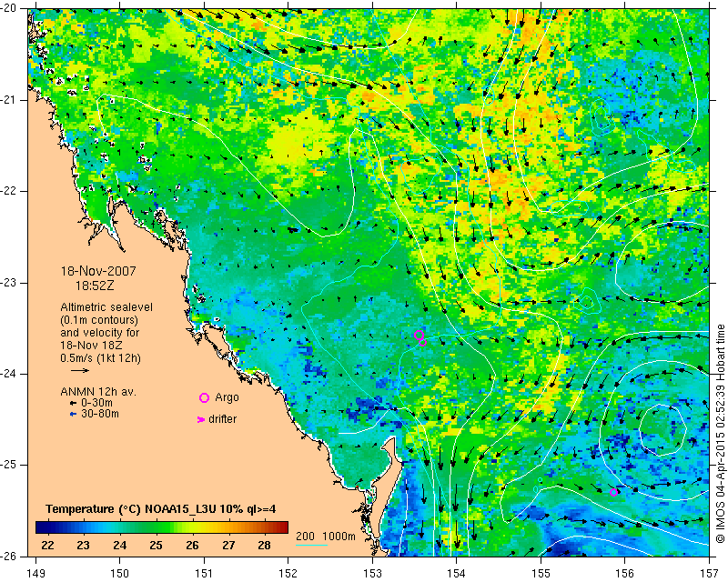This screenshot has width=728, height=582.
Task: Click the "155" longitude axis label
Action: [x=541, y=574]
